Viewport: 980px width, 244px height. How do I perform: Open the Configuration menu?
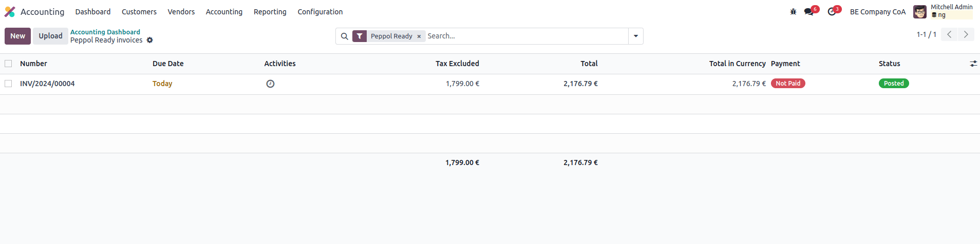click(x=320, y=12)
